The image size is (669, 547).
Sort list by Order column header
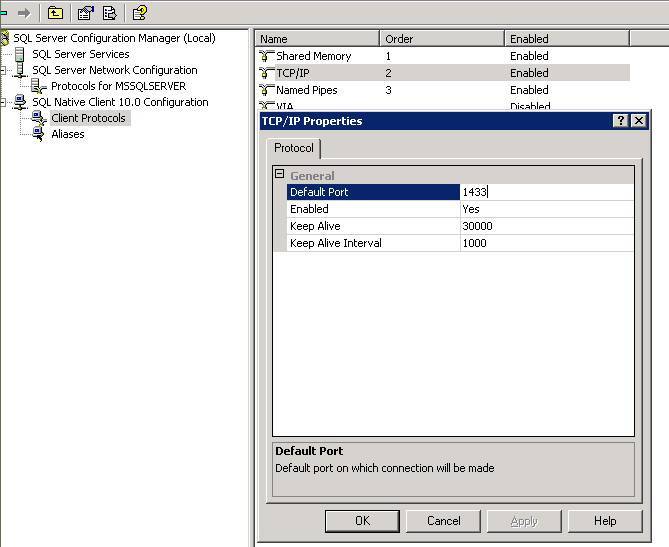[440, 39]
